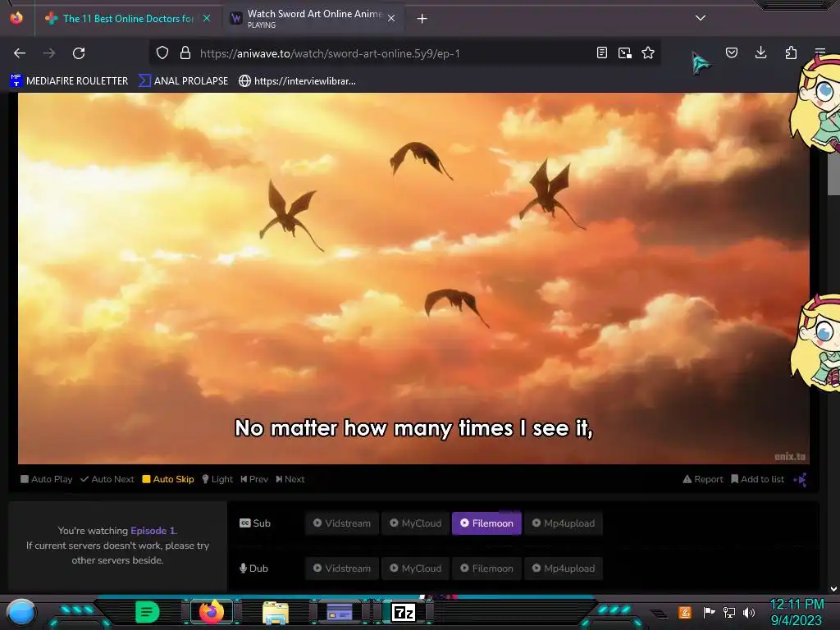
Task: Click the purple share icon
Action: coord(801,479)
